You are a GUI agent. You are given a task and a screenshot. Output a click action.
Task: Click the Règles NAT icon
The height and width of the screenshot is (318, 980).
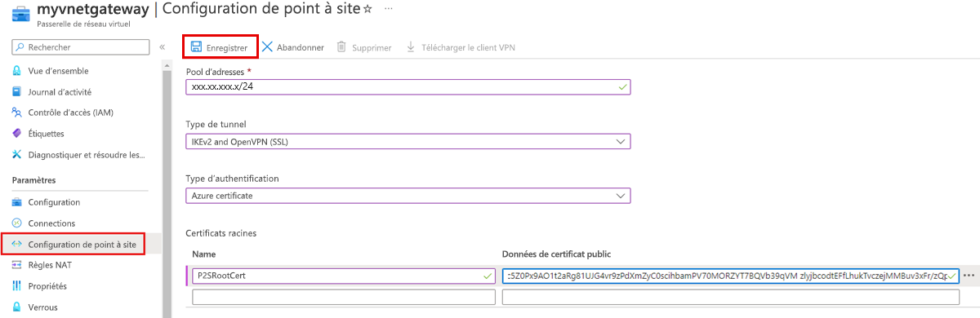(x=16, y=265)
